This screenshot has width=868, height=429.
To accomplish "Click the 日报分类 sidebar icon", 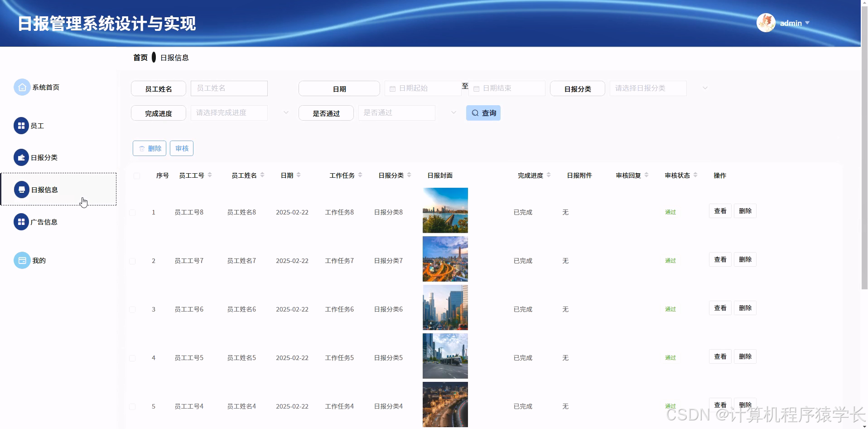I will coord(21,157).
